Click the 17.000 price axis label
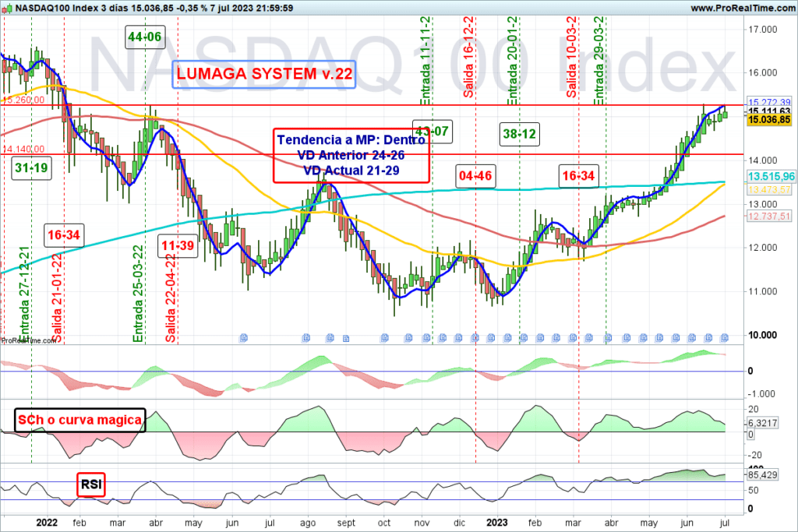Viewport: 798px width, 532px height. [x=762, y=30]
